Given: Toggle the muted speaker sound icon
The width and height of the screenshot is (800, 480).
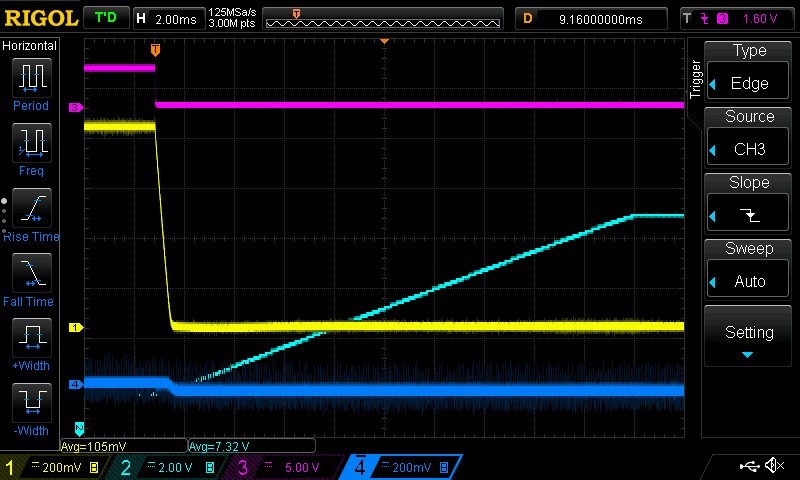Looking at the screenshot, I should click(x=774, y=465).
